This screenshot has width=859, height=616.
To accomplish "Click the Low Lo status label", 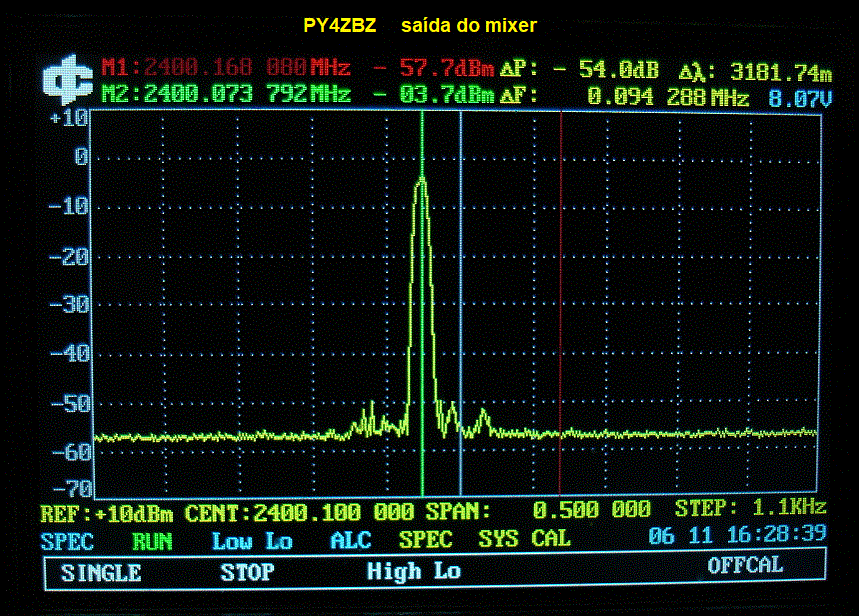I will coord(252,541).
